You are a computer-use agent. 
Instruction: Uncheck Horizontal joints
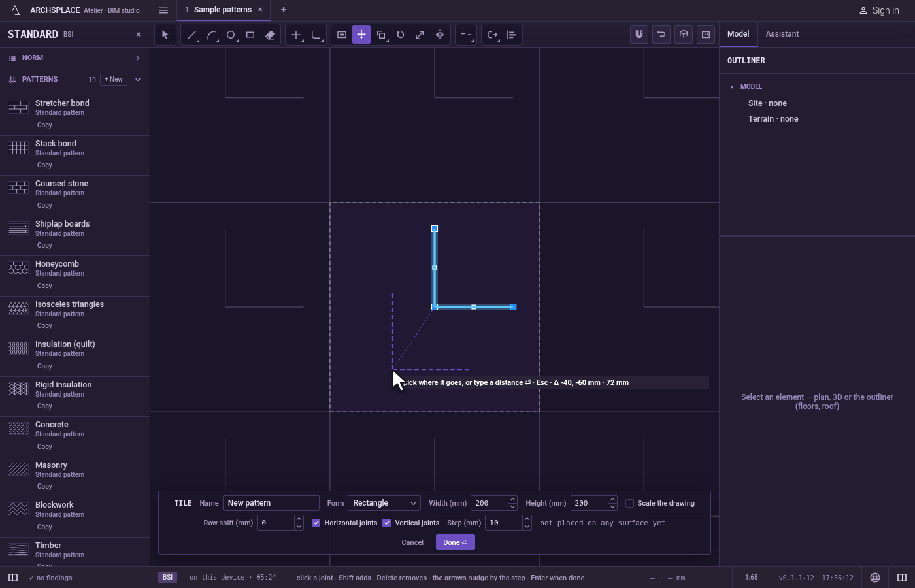316,523
